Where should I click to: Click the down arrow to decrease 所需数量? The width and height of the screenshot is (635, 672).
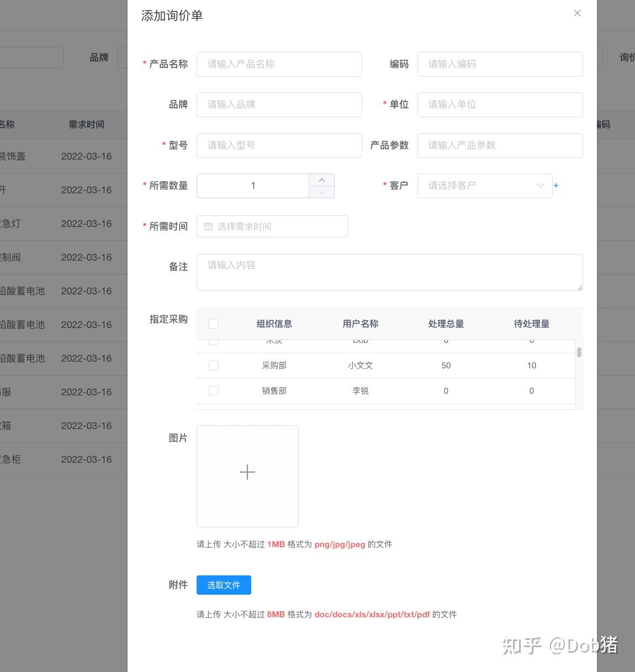click(321, 192)
